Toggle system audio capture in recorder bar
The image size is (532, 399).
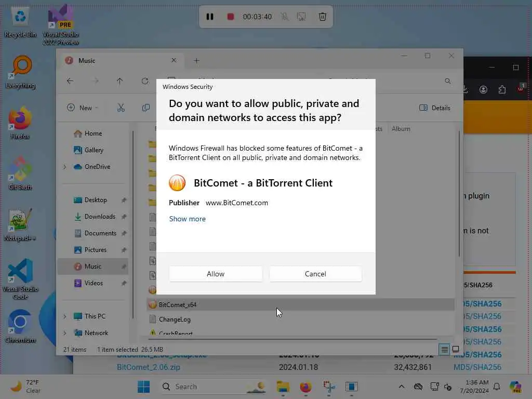click(301, 17)
